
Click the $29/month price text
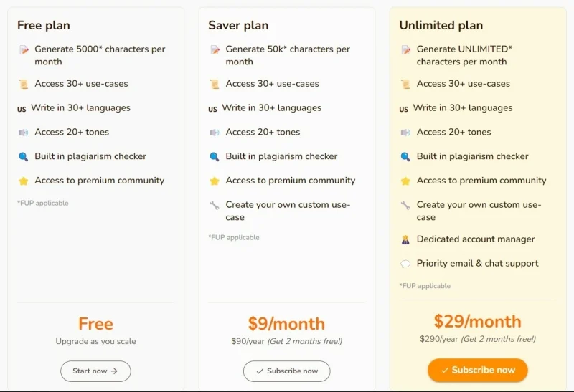tap(477, 321)
